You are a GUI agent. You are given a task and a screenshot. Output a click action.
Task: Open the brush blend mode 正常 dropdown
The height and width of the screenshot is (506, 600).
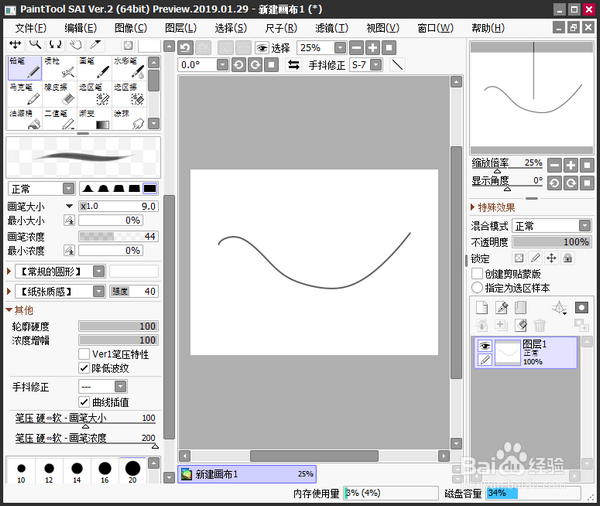68,189
